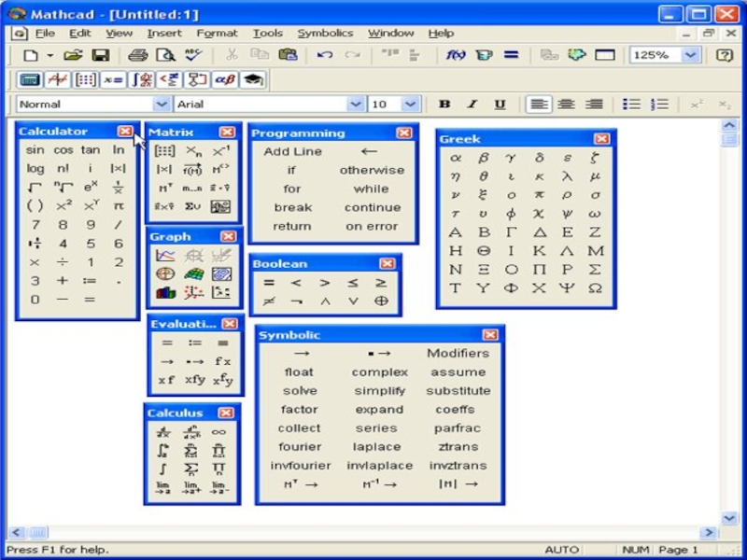This screenshot has width=747, height=560.
Task: Open the Boolean toolbar from the Math toolbar
Action: pos(169,80)
